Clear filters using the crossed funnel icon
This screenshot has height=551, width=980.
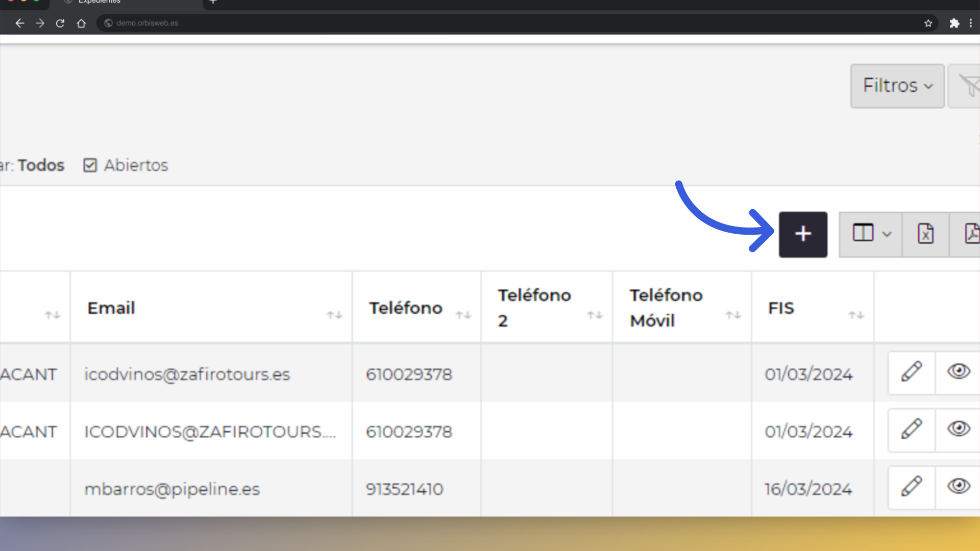point(966,86)
